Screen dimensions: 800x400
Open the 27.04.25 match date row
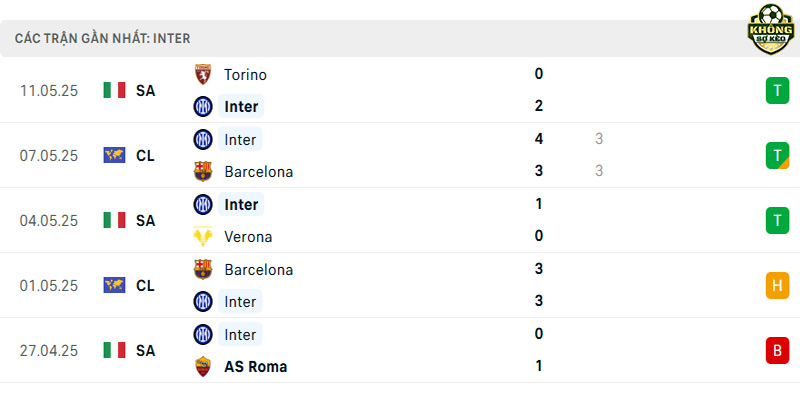pyautogui.click(x=400, y=351)
